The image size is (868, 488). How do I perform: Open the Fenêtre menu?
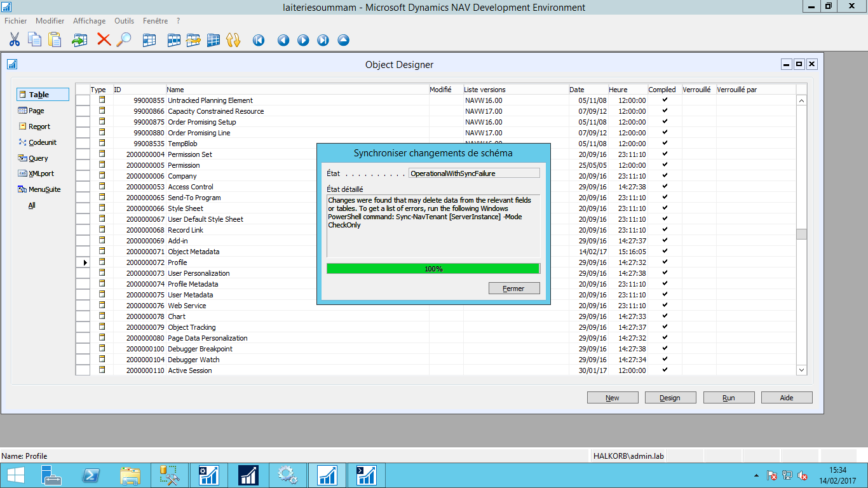pos(155,21)
